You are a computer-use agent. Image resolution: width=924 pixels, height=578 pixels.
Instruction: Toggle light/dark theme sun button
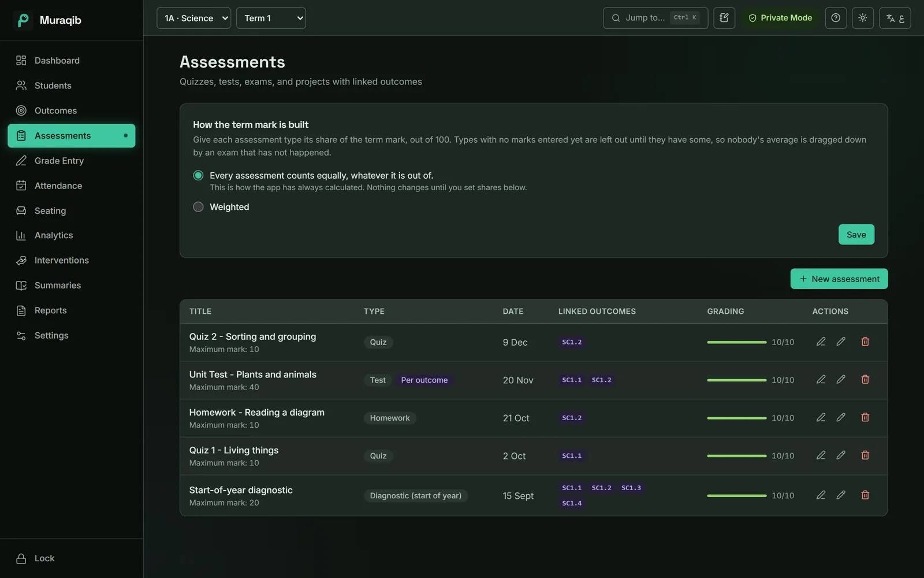pos(863,18)
